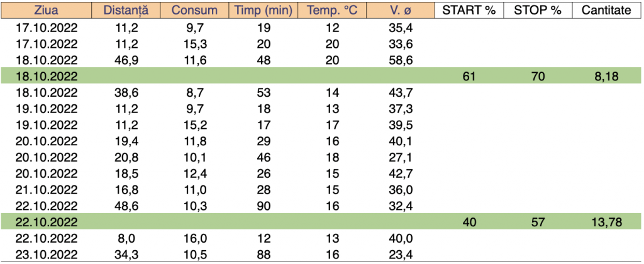
Task: Click the Temp. °C column header
Action: [x=331, y=11]
